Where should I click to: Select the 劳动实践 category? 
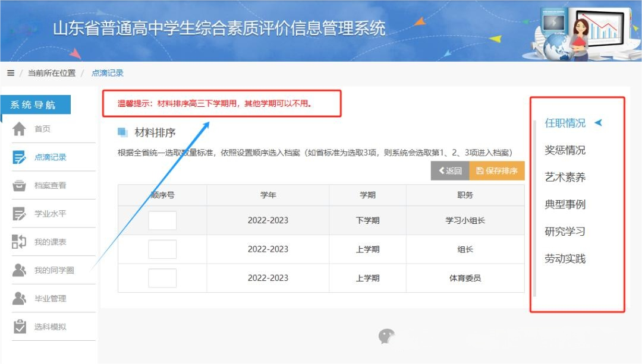point(565,259)
